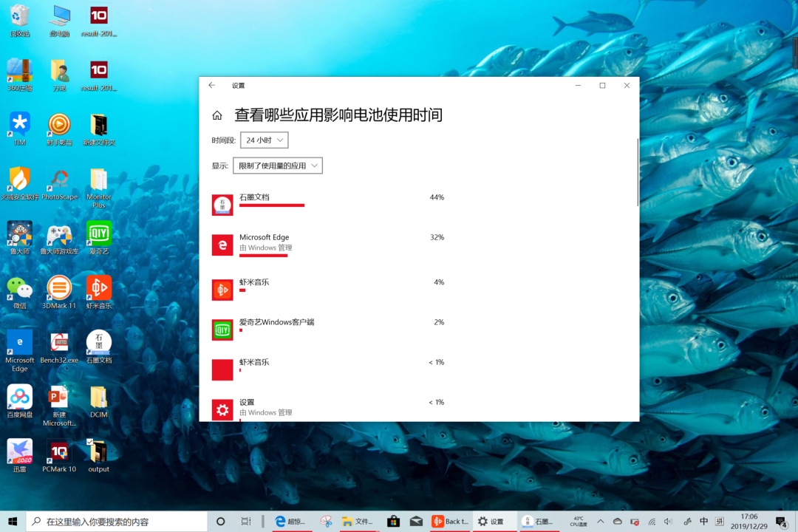
Task: Select the 鲁大师 desktop icon
Action: 19,238
